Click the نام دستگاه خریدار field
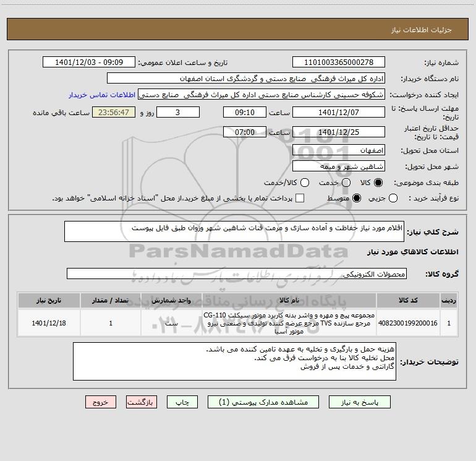476x461 pixels. tap(246, 79)
